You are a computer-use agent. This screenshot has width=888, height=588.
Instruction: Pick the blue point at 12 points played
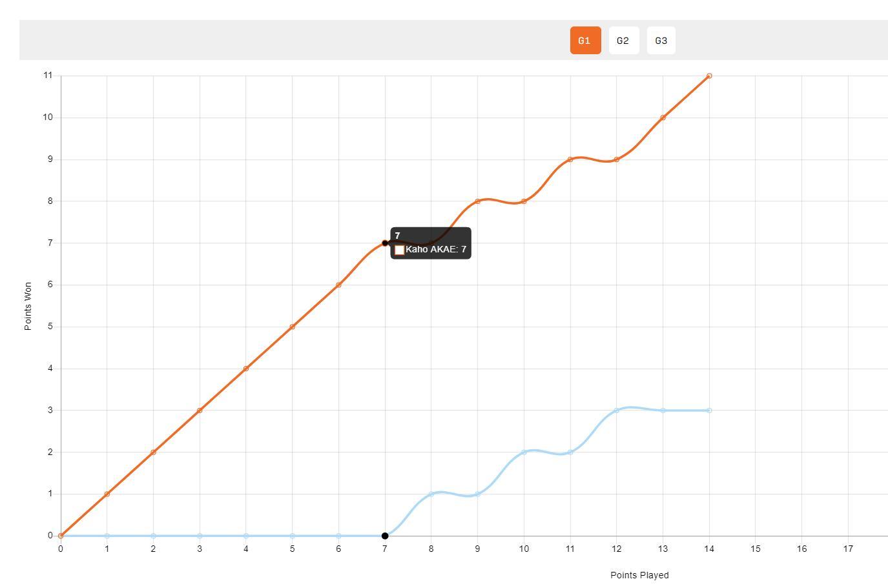click(617, 411)
